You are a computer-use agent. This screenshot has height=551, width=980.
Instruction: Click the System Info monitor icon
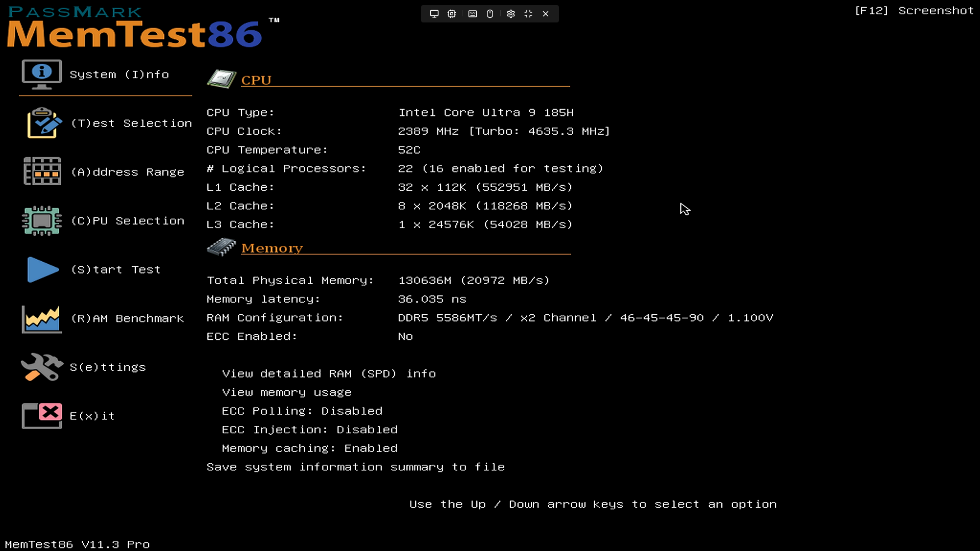(x=42, y=74)
